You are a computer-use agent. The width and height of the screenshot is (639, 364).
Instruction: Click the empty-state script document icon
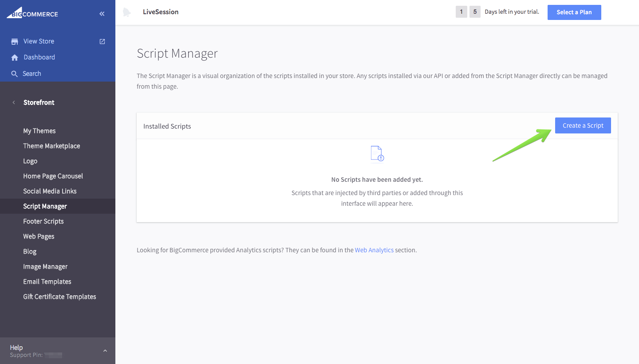pos(377,154)
